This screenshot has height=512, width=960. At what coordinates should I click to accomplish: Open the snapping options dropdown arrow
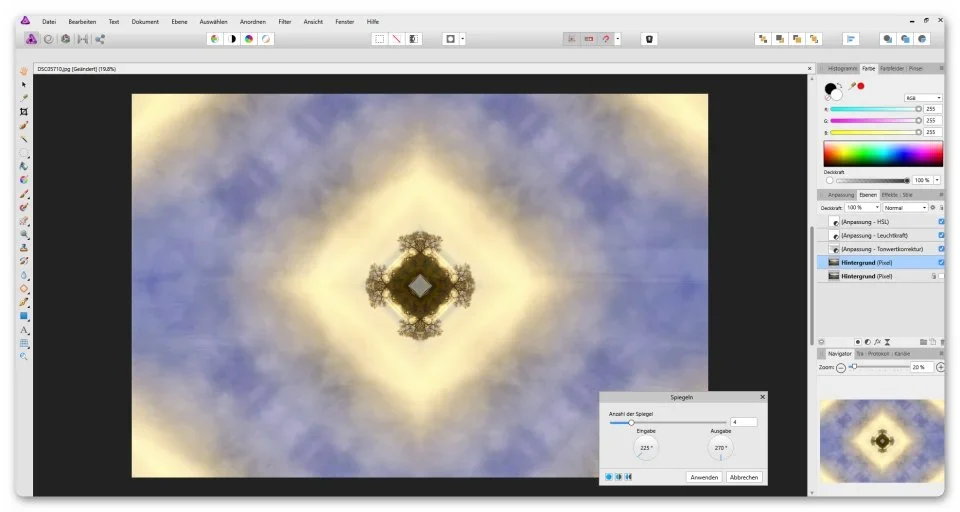617,39
